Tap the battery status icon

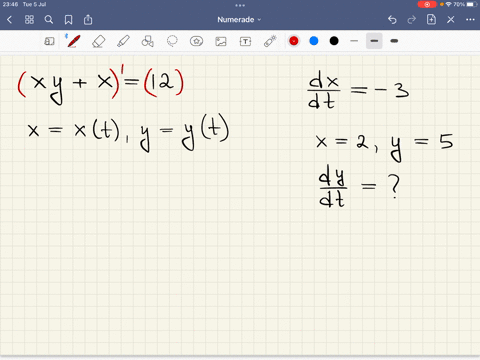click(x=472, y=4)
